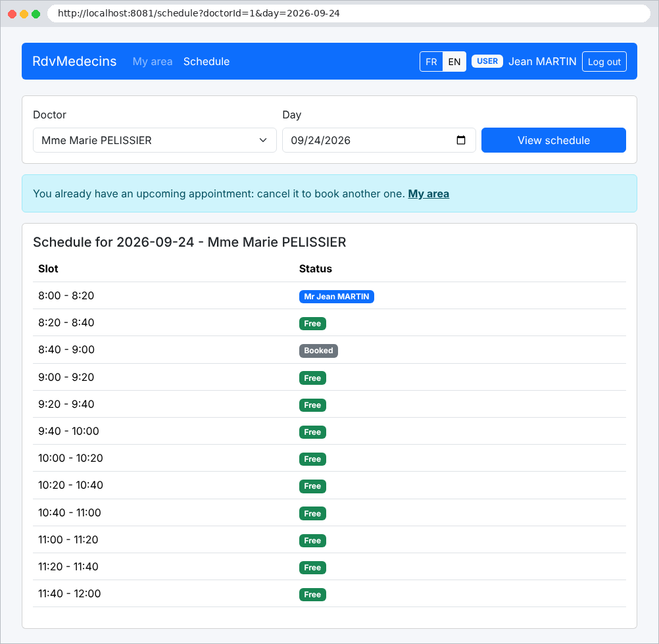Screen dimensions: 659x644
Task: Follow the My area link in alert
Action: [x=428, y=194]
